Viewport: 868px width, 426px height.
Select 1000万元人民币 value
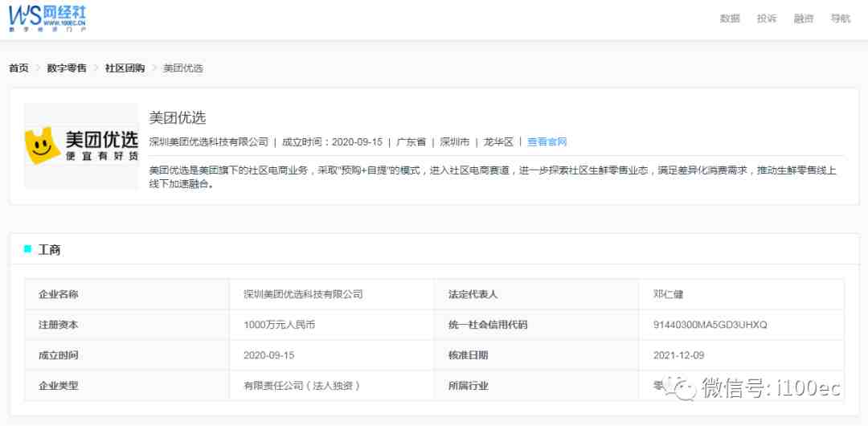tap(280, 325)
